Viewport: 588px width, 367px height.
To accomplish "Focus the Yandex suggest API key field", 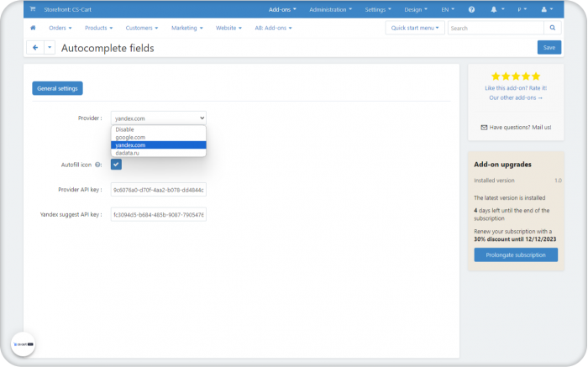I will 158,214.
